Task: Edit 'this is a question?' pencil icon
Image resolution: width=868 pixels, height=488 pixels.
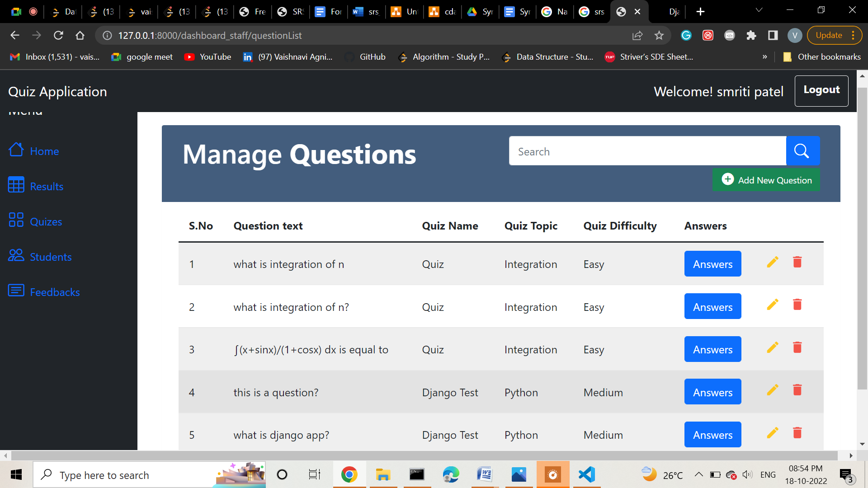Action: click(x=773, y=390)
